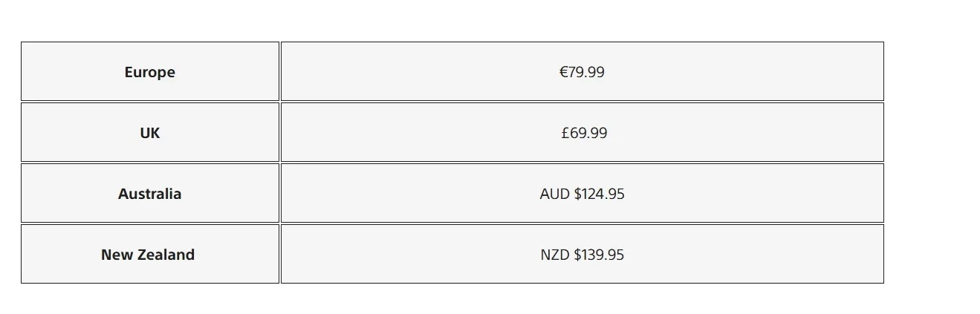Screen dimensions: 980x314
Task: Click the euro symbol in Europe's price
Action: click(563, 72)
